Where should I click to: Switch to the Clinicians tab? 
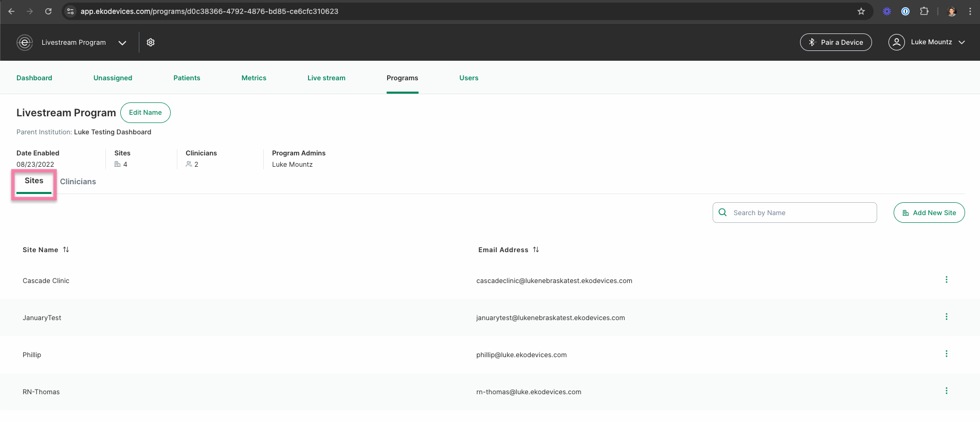[78, 182]
